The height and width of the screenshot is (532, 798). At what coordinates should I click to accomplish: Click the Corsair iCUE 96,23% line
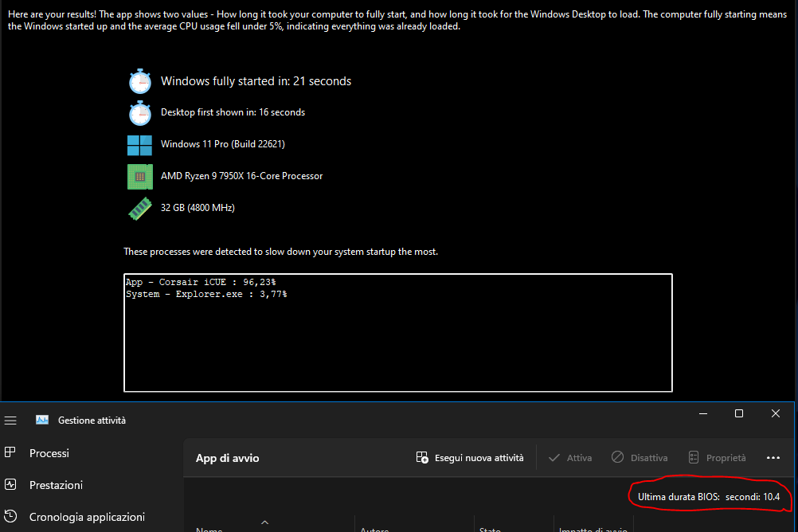pyautogui.click(x=201, y=282)
